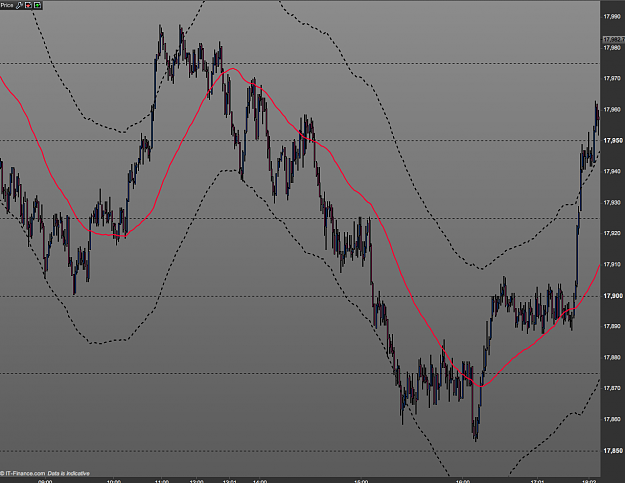Click the 17,930 price axis label
Viewport: 625px width, 483px height.
pos(612,202)
